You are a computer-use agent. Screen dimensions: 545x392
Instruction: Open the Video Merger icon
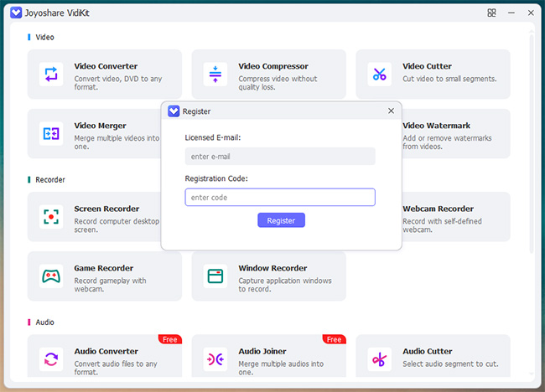pyautogui.click(x=51, y=134)
